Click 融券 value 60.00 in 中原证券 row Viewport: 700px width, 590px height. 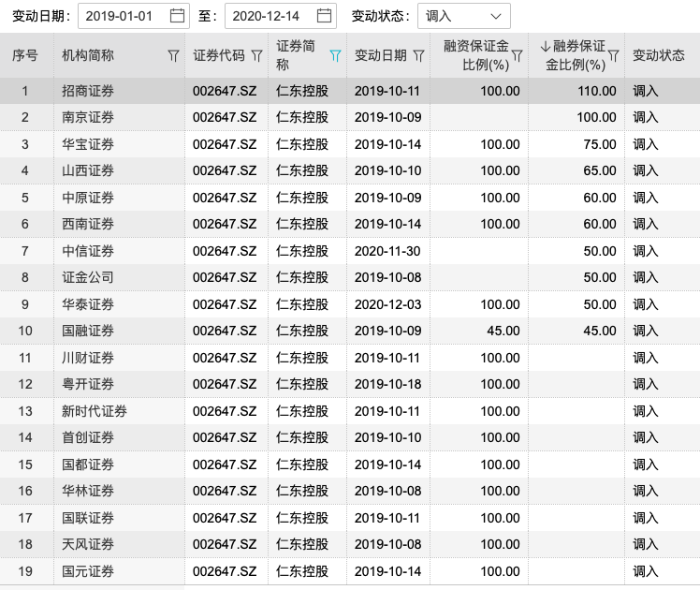pyautogui.click(x=600, y=198)
